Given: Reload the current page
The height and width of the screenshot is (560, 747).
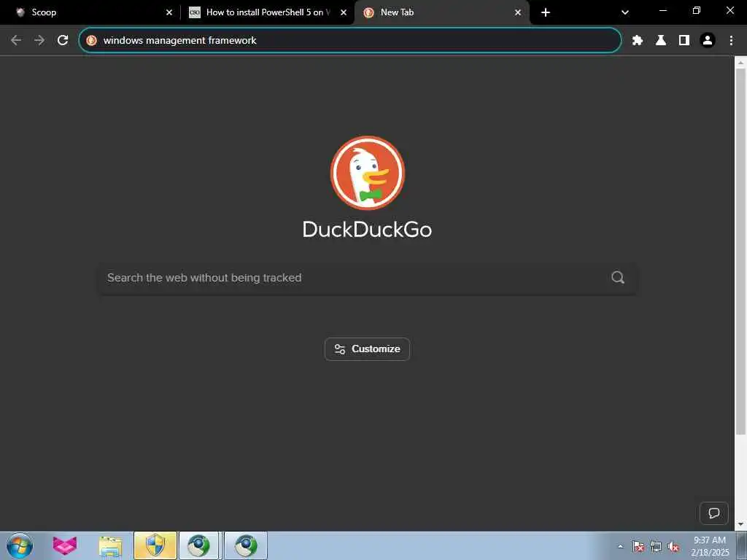Looking at the screenshot, I should point(63,41).
